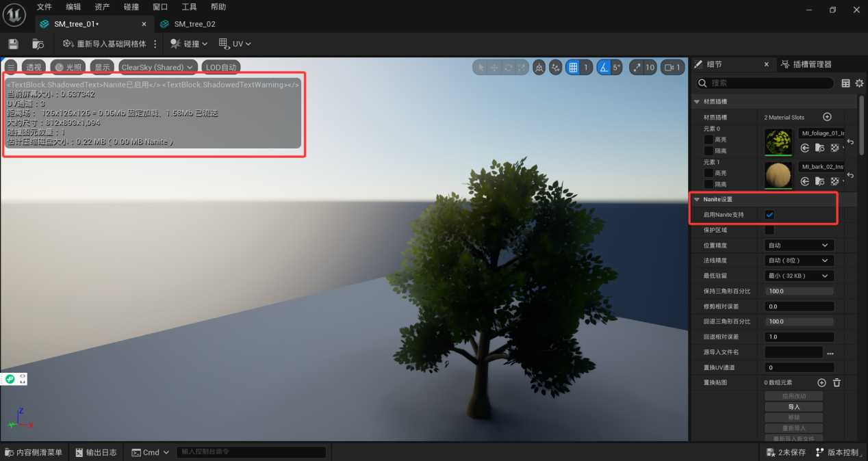Viewport: 868px width, 461px height.
Task: Open the 资产 menu
Action: [x=102, y=7]
